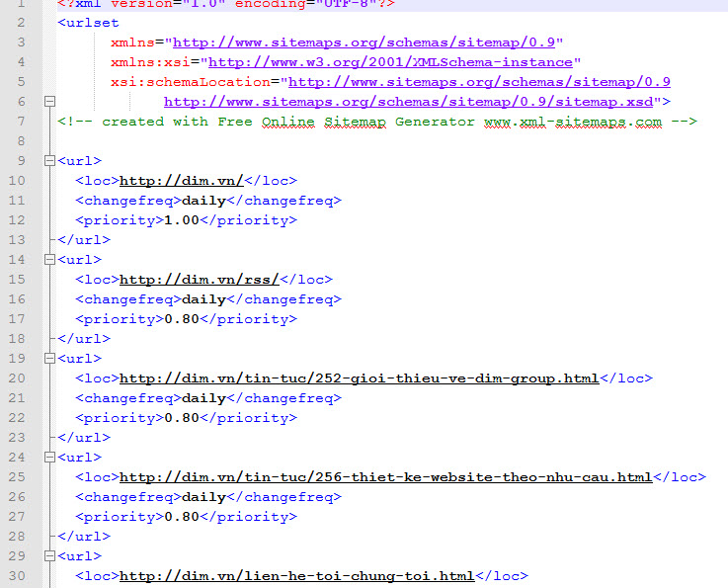
Task: Collapse the url block starting at line 9
Action: [49, 160]
